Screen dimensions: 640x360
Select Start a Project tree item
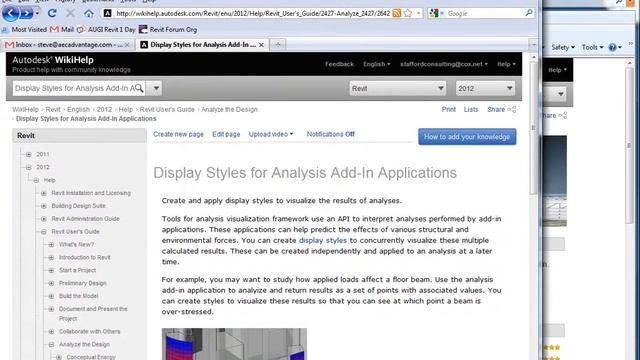pyautogui.click(x=78, y=270)
